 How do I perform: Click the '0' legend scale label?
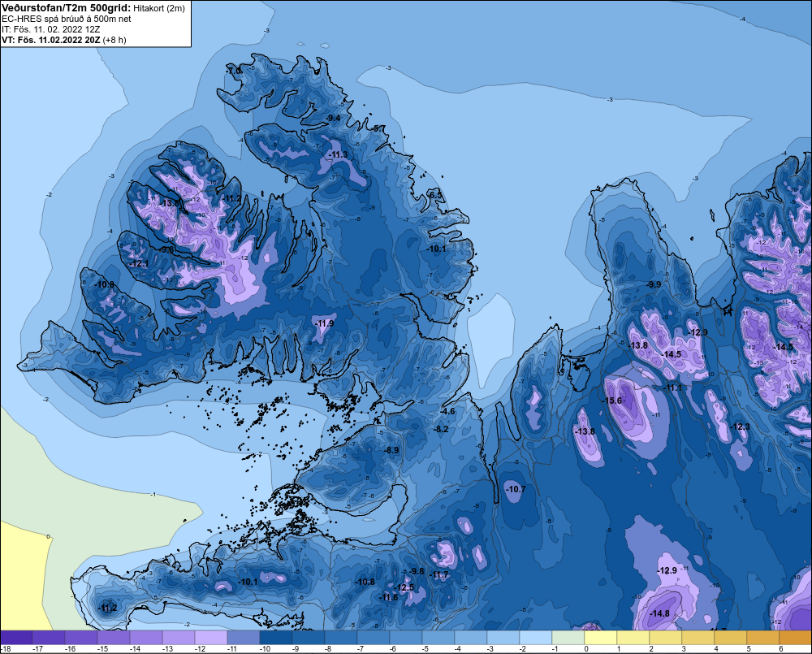point(586,649)
